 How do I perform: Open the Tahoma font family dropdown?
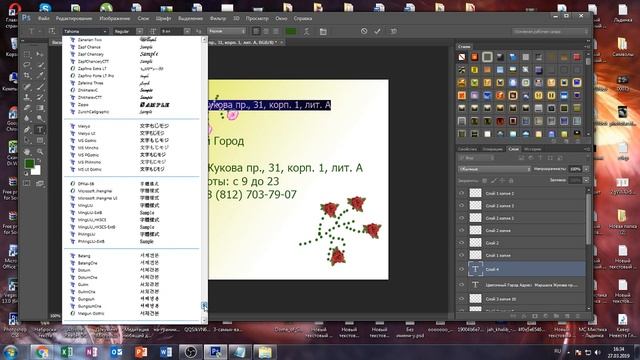tap(85, 31)
